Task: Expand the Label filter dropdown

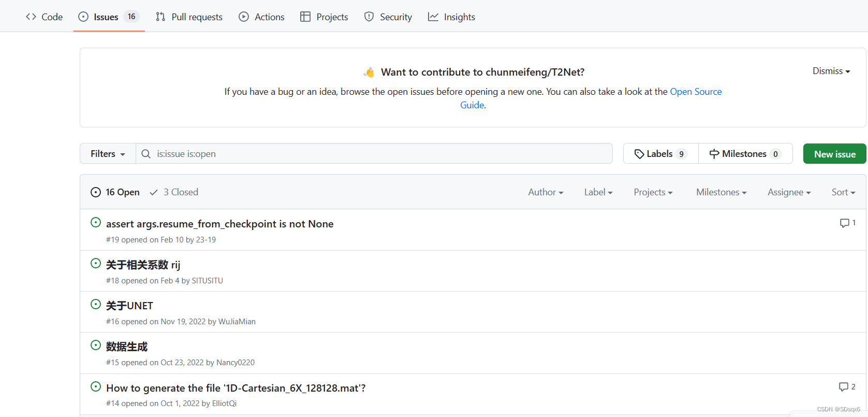Action: (x=598, y=192)
